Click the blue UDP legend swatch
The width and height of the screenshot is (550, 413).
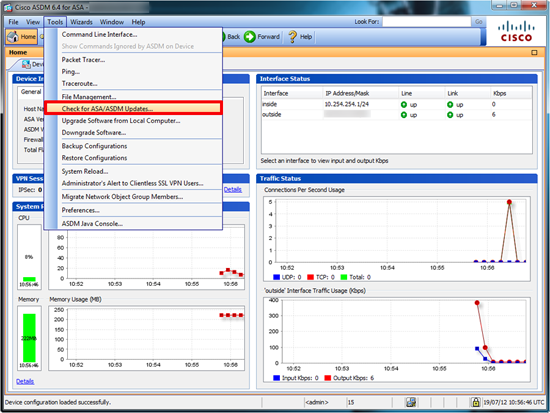click(276, 277)
